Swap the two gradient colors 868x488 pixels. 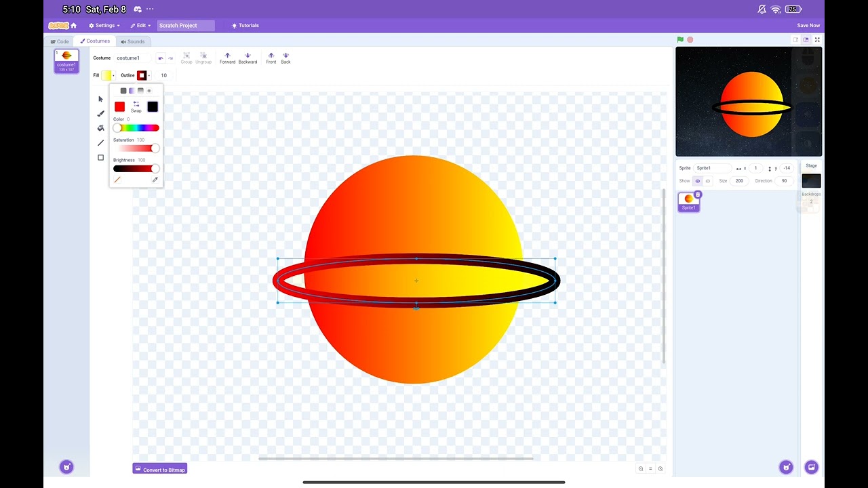point(136,106)
